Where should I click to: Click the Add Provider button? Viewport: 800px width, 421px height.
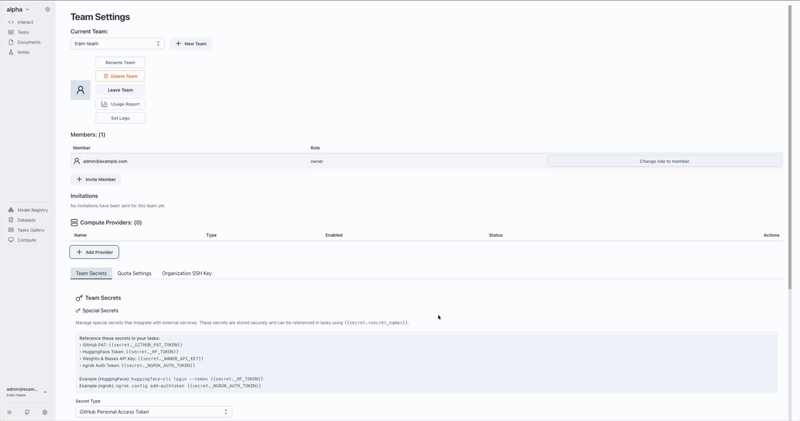(x=94, y=252)
